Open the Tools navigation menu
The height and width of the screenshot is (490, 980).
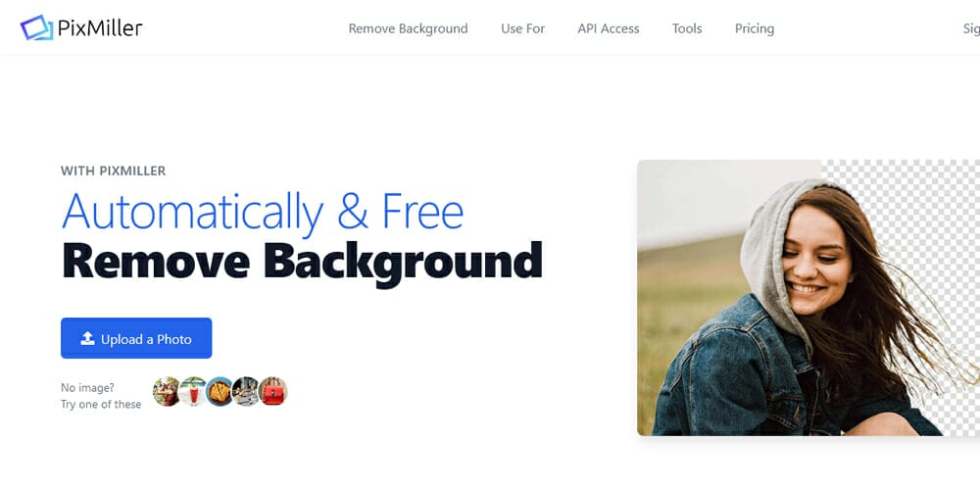coord(687,28)
